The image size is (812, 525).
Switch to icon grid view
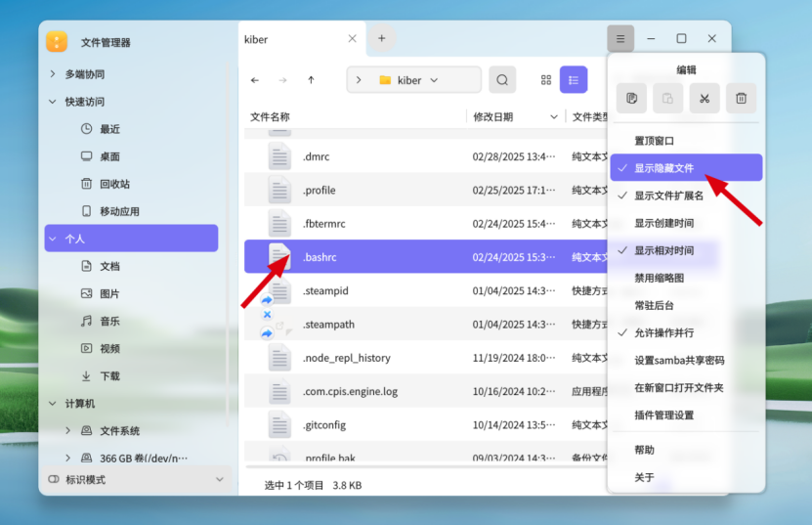click(546, 80)
